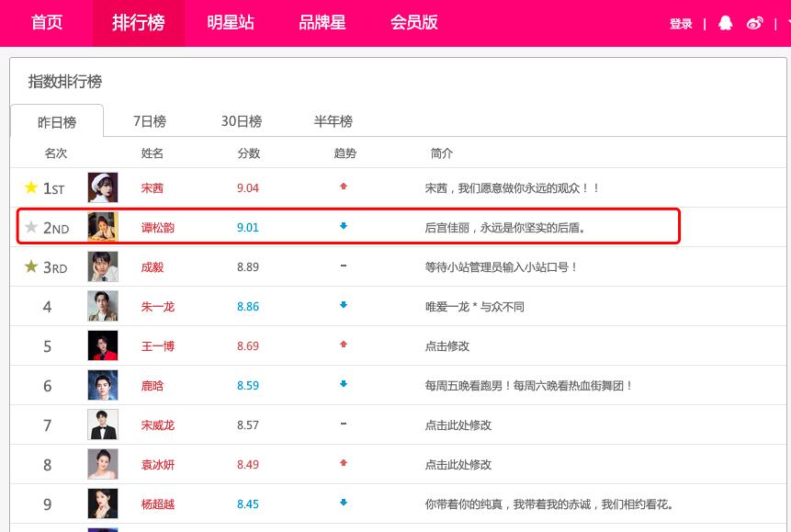
Task: Click 宋茜's score of 9.04
Action: 248,187
